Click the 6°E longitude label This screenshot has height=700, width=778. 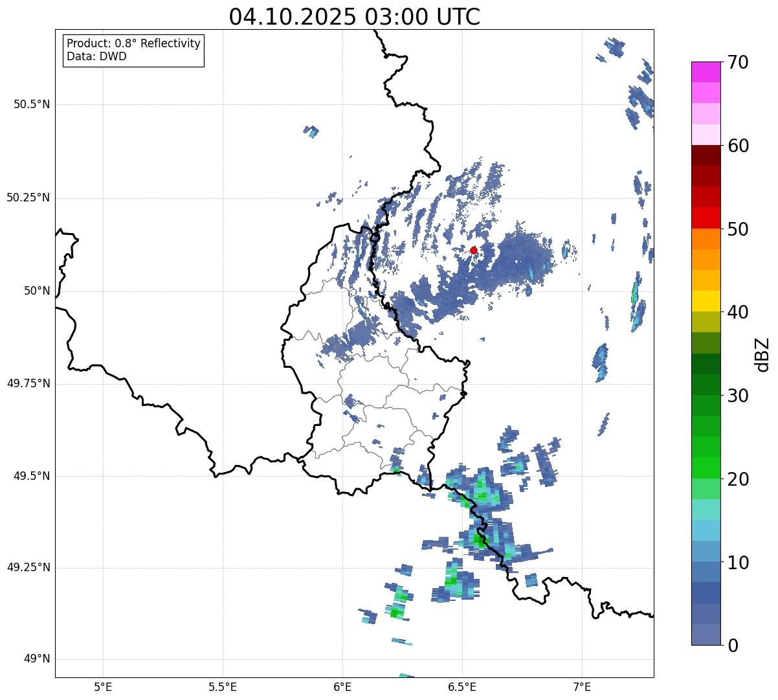(x=342, y=686)
